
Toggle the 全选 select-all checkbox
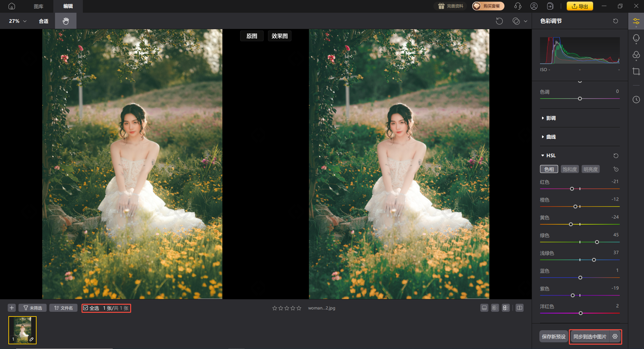(86, 308)
